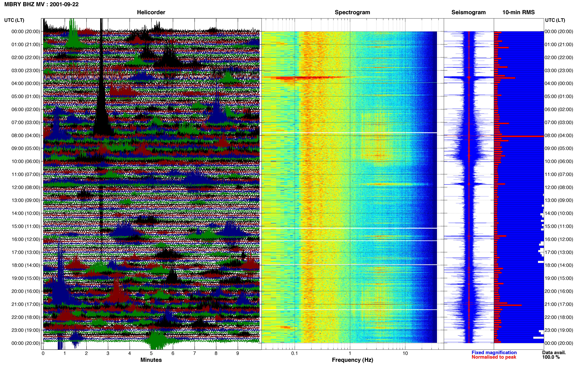
Task: Click the '10-min RMS' panel heading
Action: tap(518, 12)
